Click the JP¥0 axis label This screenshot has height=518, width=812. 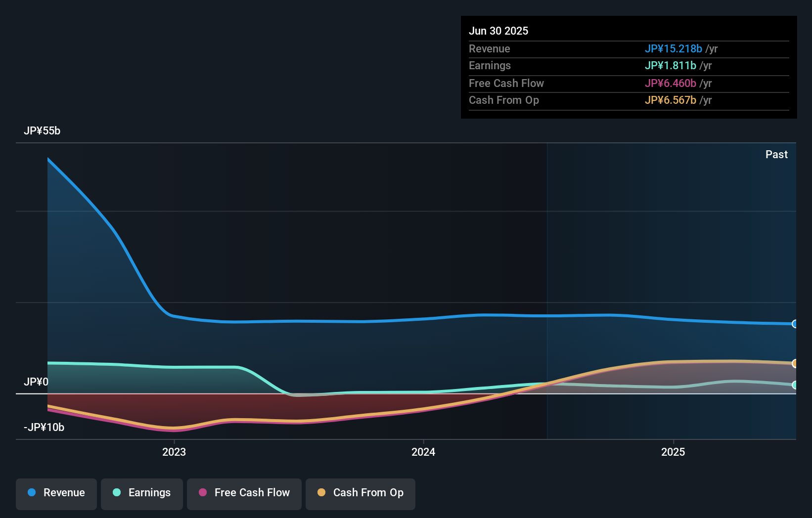[36, 382]
